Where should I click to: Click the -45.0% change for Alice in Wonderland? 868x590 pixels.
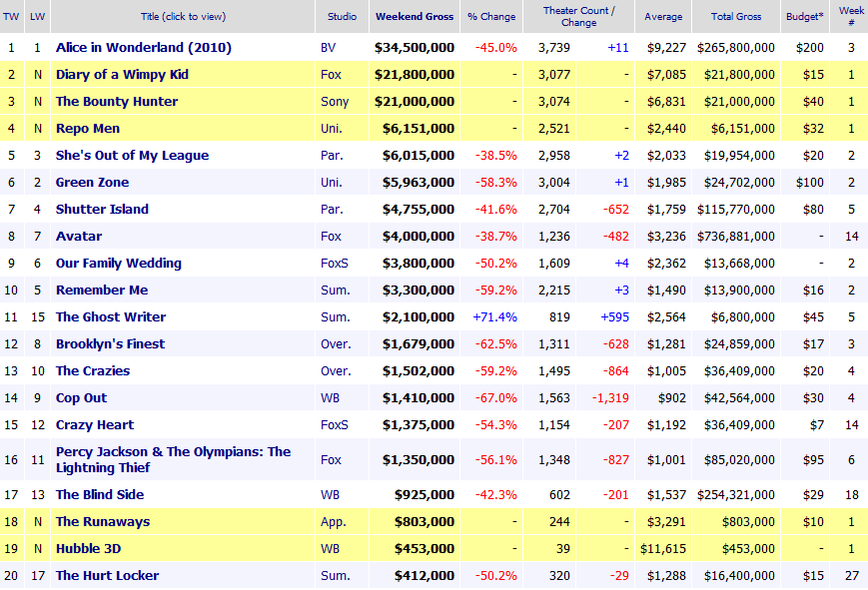(496, 48)
